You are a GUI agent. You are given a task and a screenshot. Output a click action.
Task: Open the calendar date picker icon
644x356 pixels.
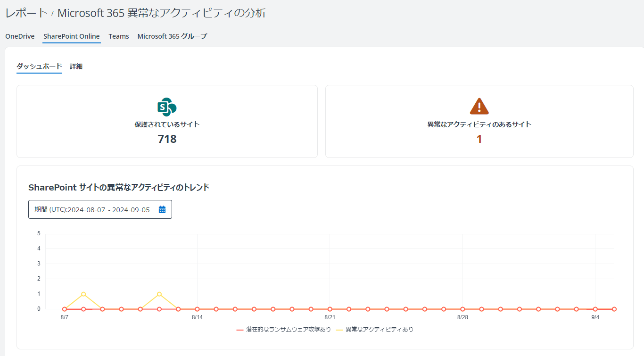coord(162,209)
